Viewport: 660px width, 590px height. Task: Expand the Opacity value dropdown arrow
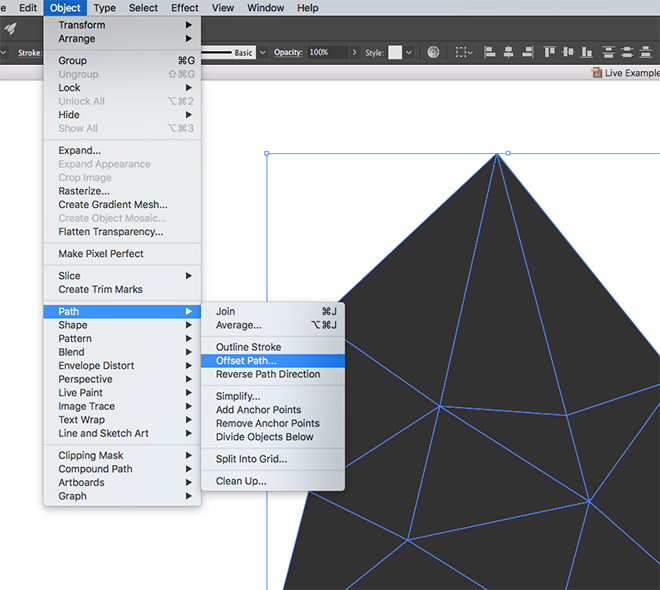point(351,52)
